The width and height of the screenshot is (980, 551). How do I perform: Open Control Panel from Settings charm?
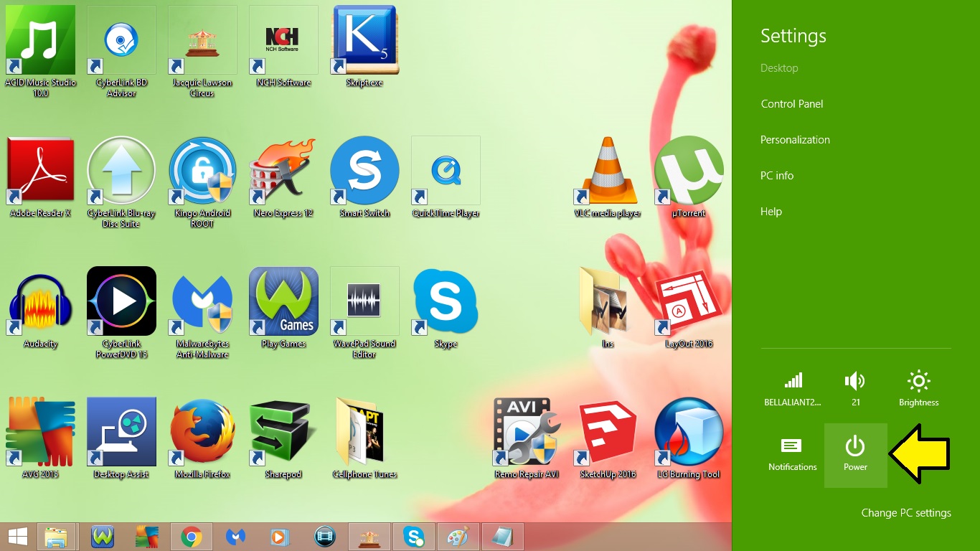pos(792,104)
